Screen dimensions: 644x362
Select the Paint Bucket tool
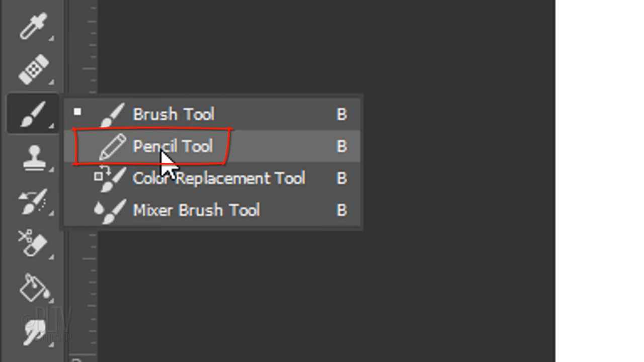[x=33, y=288]
